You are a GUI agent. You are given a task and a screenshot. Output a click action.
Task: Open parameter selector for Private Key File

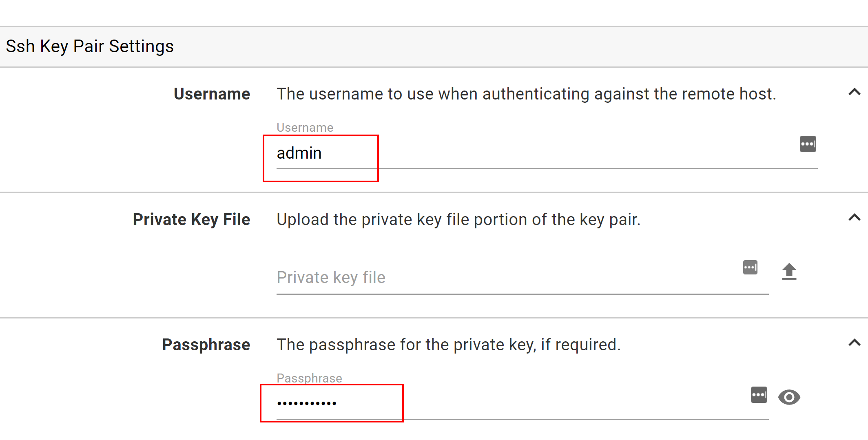coord(750,267)
